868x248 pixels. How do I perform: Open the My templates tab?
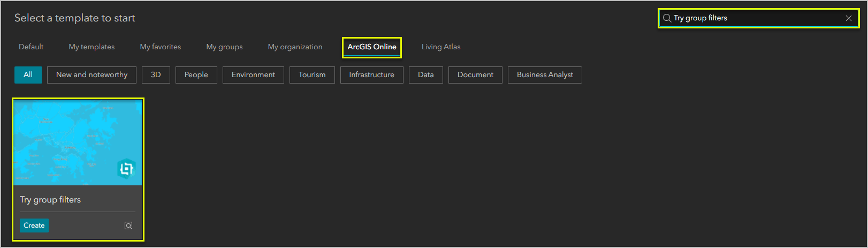tap(92, 47)
